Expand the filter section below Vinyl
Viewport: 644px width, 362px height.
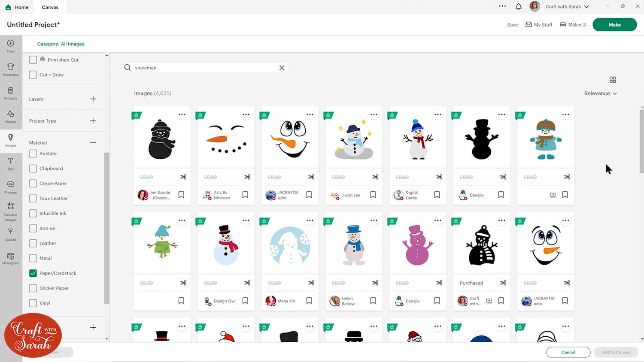[x=93, y=327]
